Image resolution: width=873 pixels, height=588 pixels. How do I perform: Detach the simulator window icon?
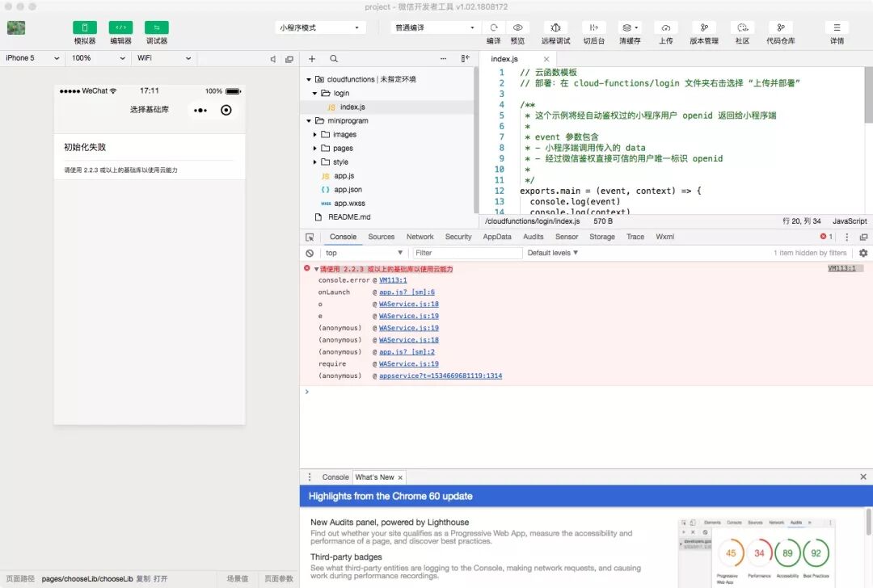[x=289, y=59]
